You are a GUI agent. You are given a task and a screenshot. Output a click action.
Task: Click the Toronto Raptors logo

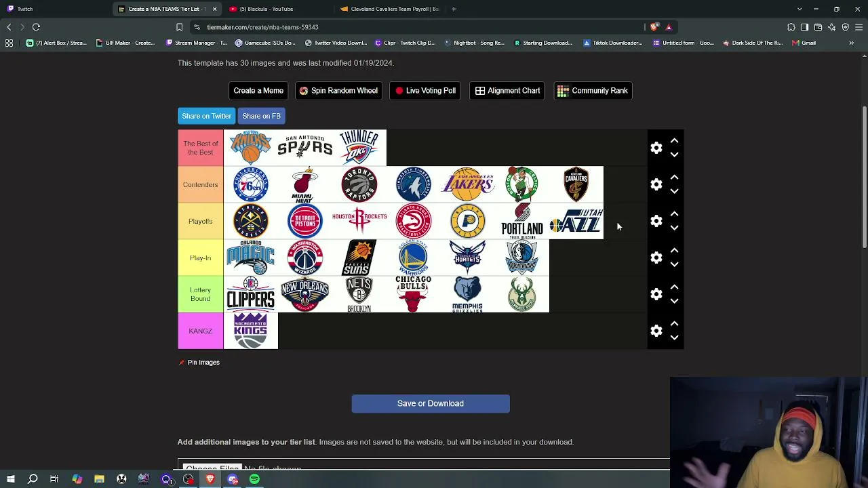point(359,184)
